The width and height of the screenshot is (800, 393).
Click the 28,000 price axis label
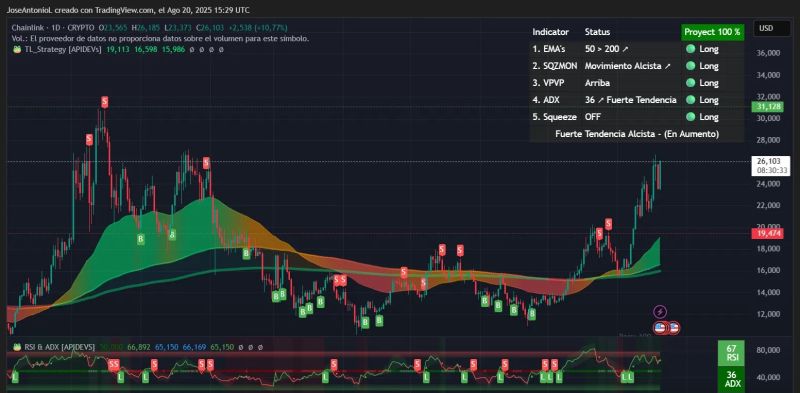pos(769,140)
